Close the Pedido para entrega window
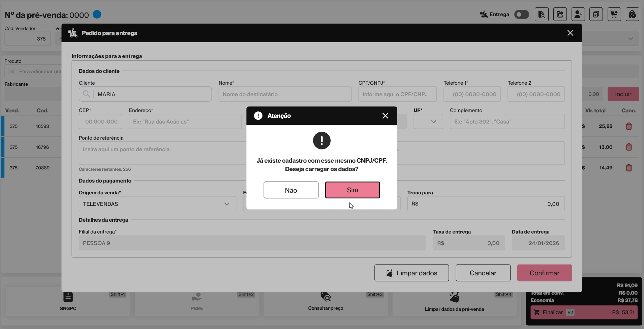644x329 pixels. [x=570, y=33]
